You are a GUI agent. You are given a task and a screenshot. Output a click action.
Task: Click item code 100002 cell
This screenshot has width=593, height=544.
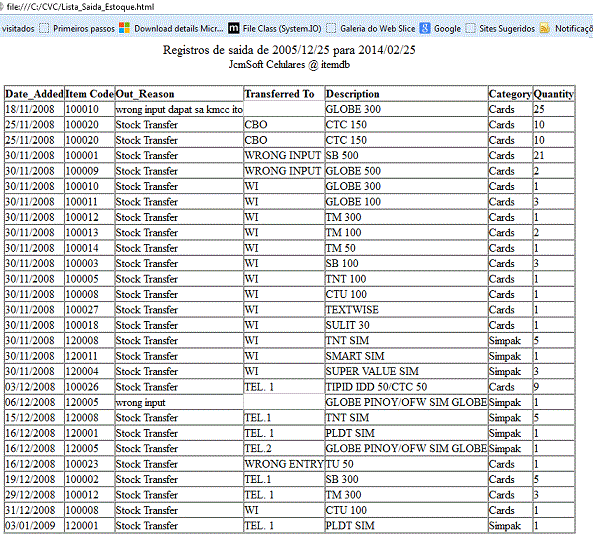(90, 480)
